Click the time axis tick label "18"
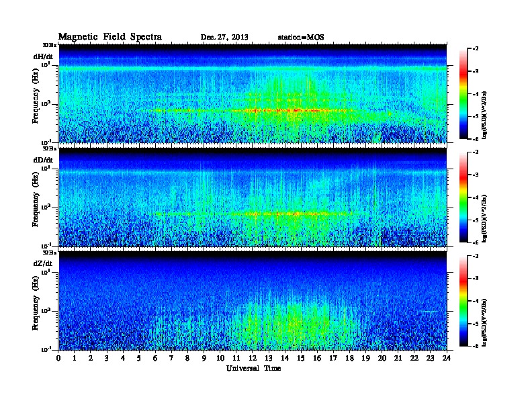532x411 pixels. point(349,358)
